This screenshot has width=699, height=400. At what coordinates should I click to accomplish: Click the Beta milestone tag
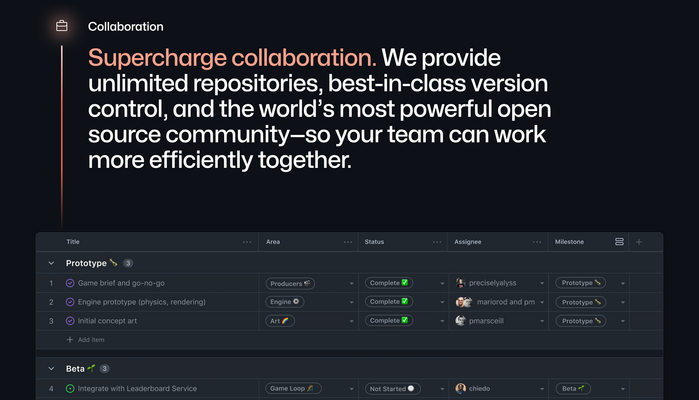pos(573,388)
